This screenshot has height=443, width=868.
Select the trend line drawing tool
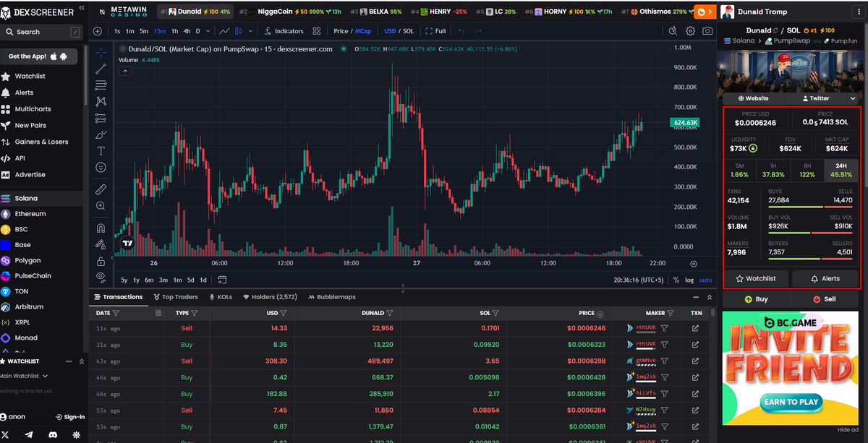(101, 69)
